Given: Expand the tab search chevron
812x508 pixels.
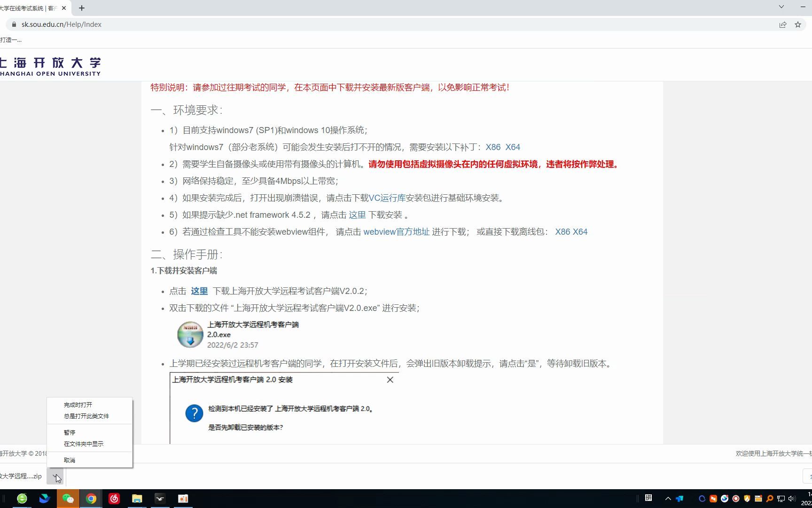Looking at the screenshot, I should click(x=781, y=7).
